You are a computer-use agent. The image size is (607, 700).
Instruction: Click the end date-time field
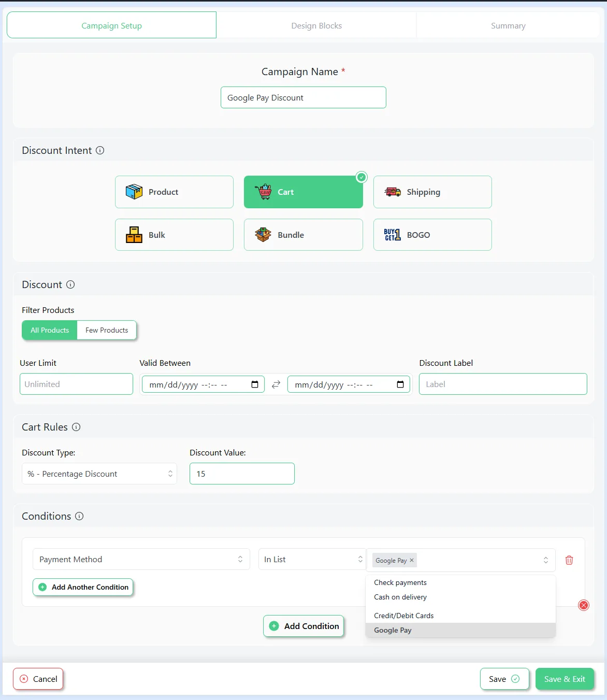[x=349, y=384]
